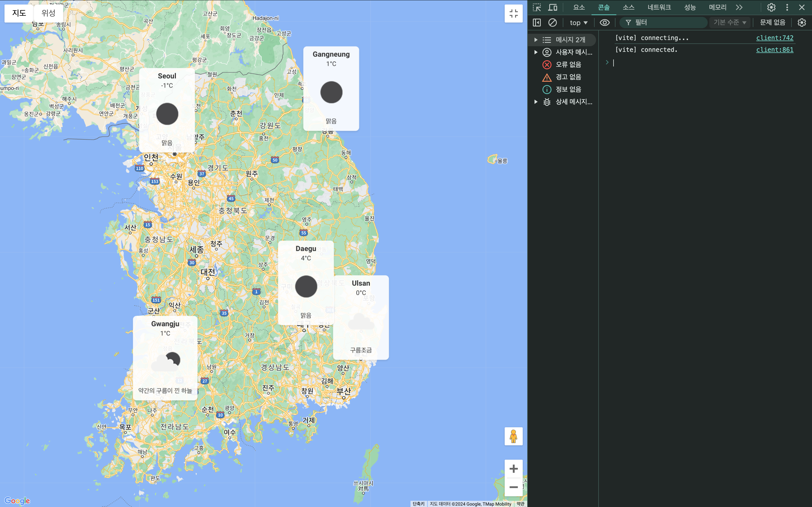Viewport: 812px width, 507px height.
Task: Switch to the 요소 elements tab
Action: [579, 7]
